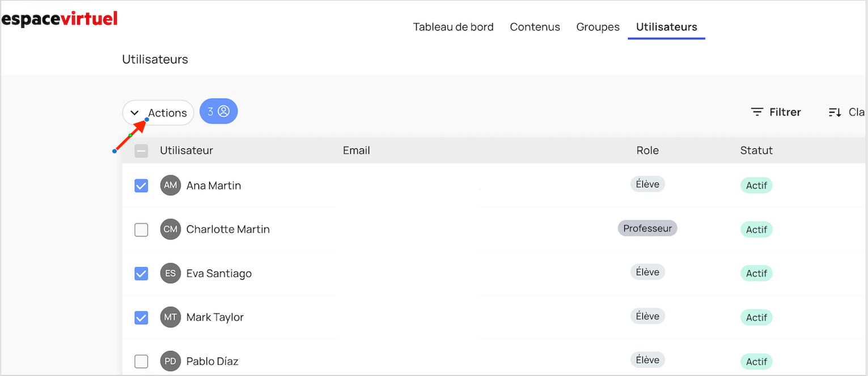Image resolution: width=868 pixels, height=376 pixels.
Task: Click the CM avatar for Charlotte Martin
Action: 170,229
